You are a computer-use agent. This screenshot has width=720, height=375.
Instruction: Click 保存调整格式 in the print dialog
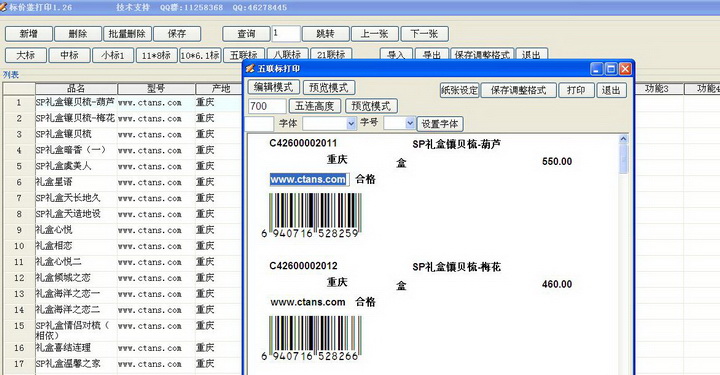[x=518, y=90]
